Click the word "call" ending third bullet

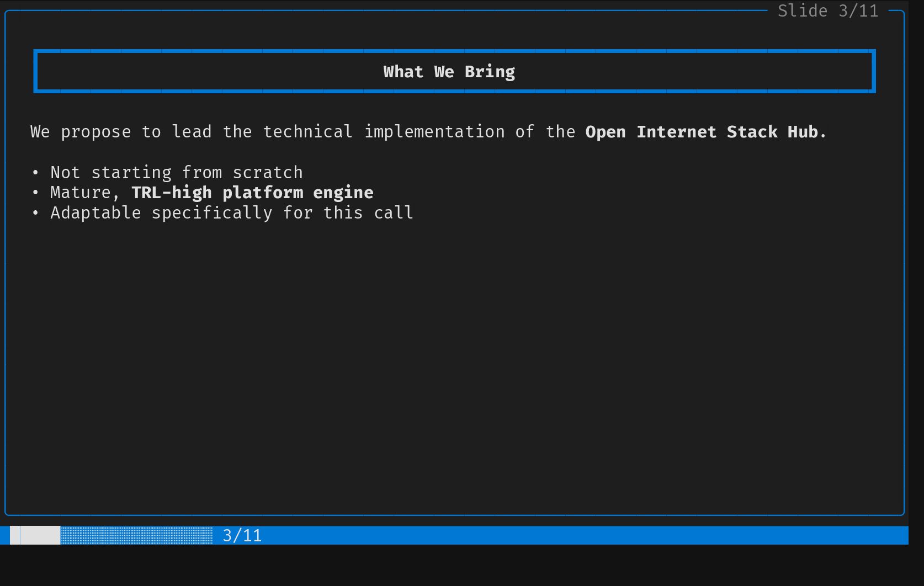pyautogui.click(x=394, y=213)
